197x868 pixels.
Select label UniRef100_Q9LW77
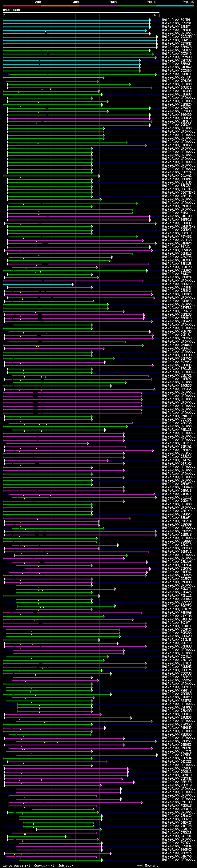tap(177, 50)
